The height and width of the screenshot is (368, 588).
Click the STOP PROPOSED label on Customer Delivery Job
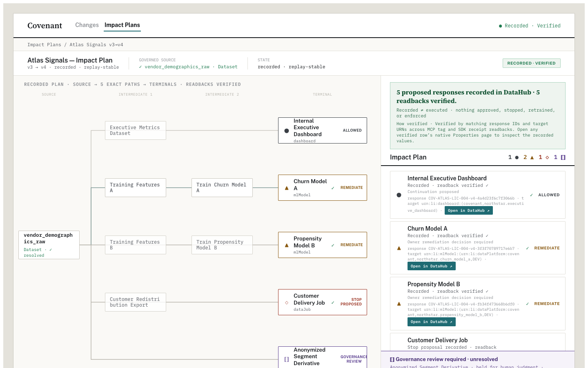(351, 302)
